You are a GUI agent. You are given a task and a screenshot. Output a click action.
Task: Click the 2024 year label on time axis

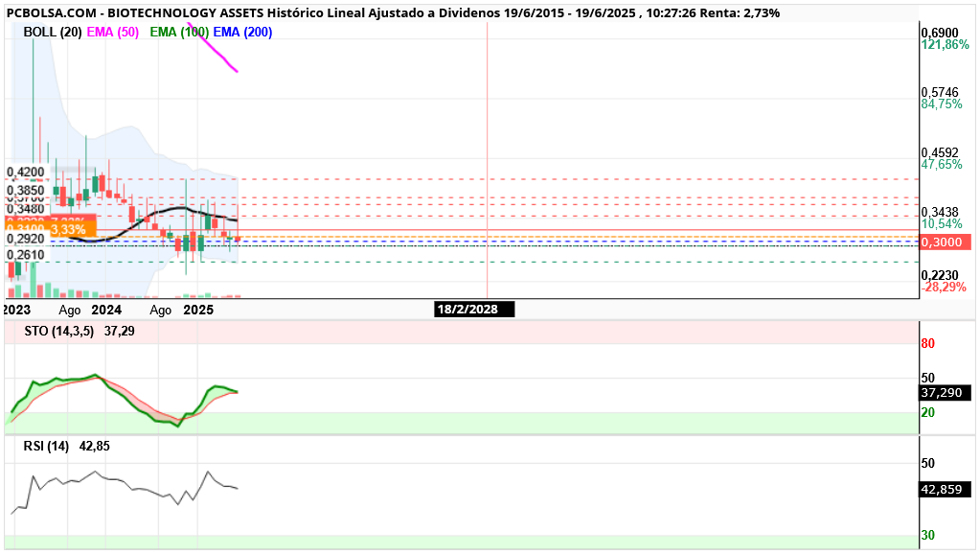coord(106,310)
